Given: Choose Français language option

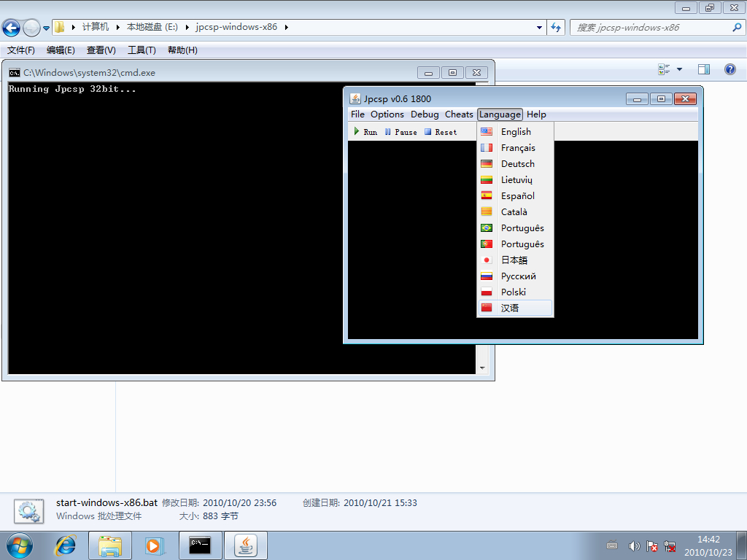Looking at the screenshot, I should [515, 148].
